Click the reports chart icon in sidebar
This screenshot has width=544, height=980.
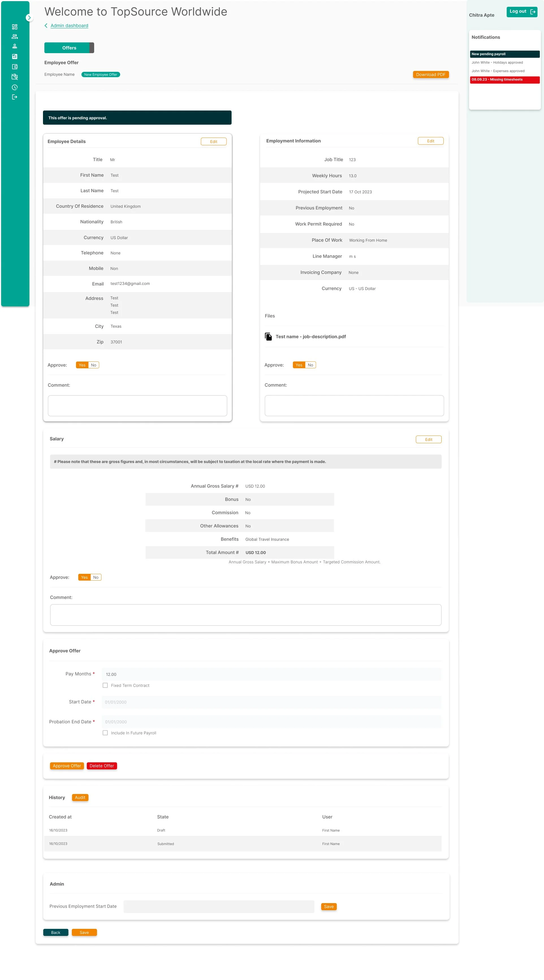pyautogui.click(x=15, y=56)
